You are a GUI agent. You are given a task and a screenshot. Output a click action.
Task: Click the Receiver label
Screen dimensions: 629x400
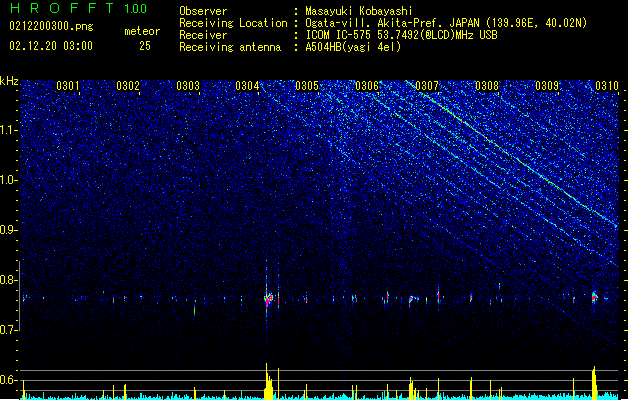pos(203,35)
